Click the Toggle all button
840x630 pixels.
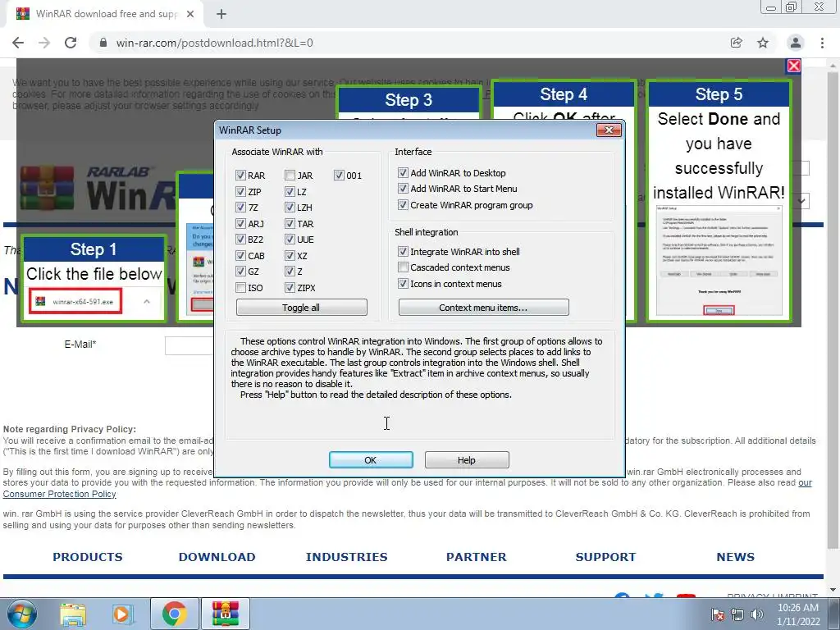(x=302, y=308)
